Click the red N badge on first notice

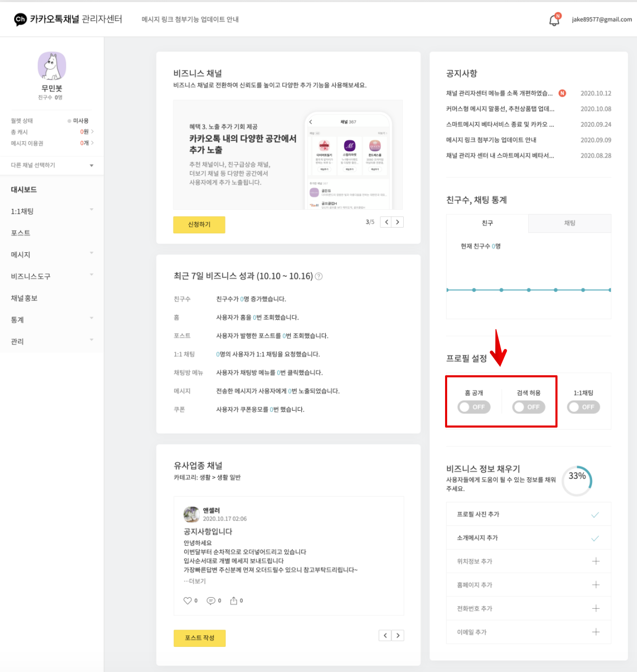(562, 93)
